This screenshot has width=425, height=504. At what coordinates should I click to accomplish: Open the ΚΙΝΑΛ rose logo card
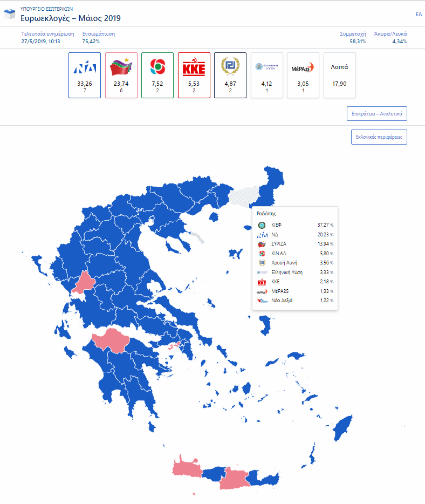tap(157, 75)
